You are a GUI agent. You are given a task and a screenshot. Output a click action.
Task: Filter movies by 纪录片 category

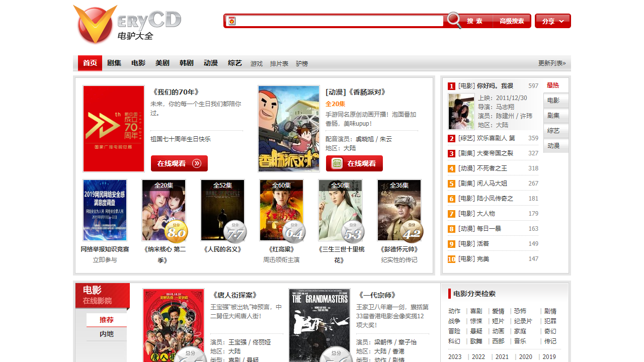pos(523,321)
